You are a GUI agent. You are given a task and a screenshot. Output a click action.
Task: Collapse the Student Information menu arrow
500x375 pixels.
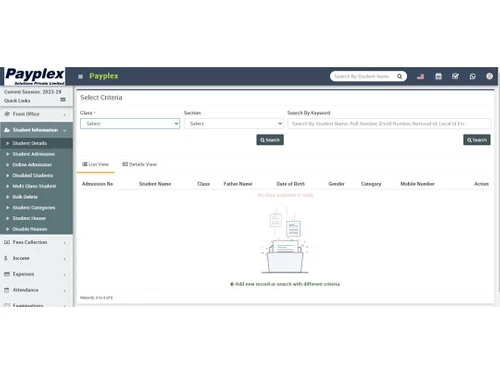click(x=64, y=130)
